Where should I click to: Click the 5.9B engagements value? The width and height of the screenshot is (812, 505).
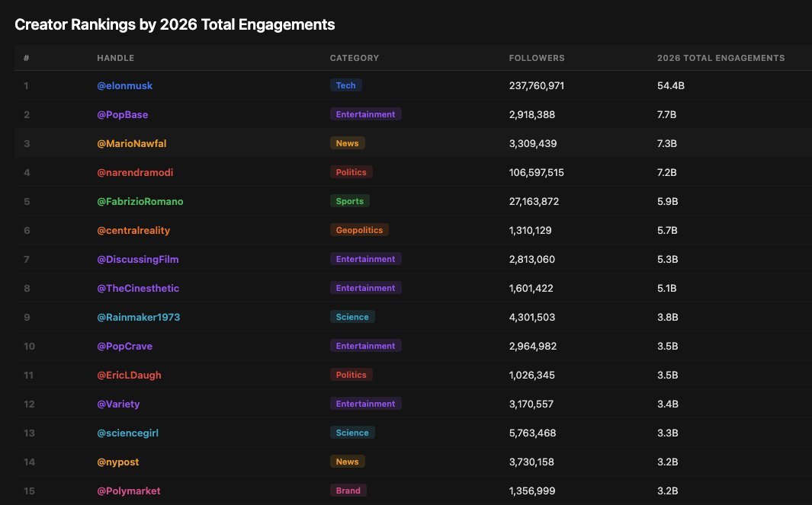click(668, 202)
